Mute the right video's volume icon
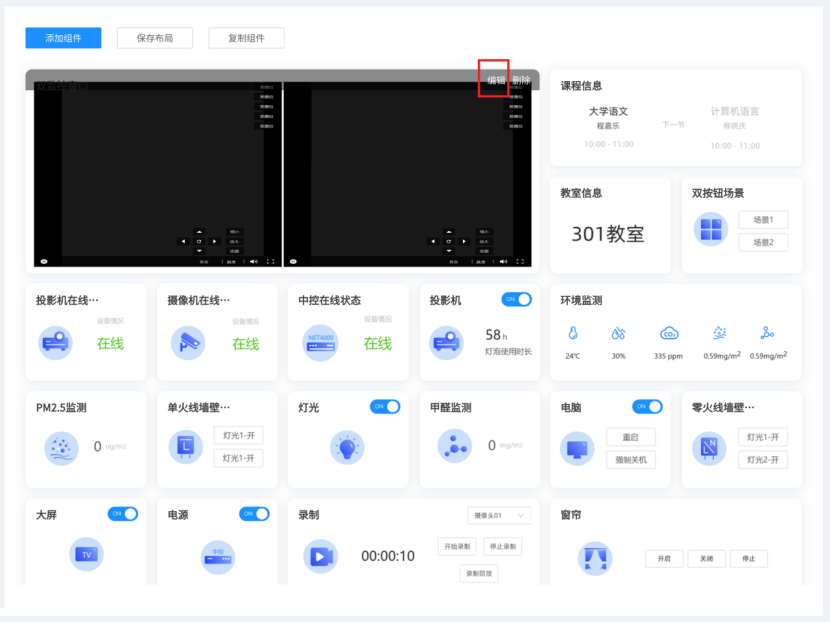 (503, 262)
